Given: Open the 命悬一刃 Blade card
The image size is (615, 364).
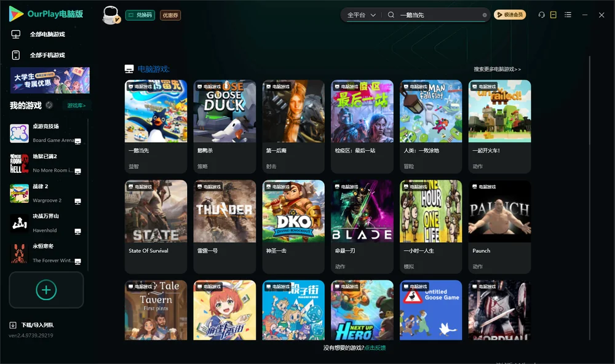Looking at the screenshot, I should [x=362, y=226].
